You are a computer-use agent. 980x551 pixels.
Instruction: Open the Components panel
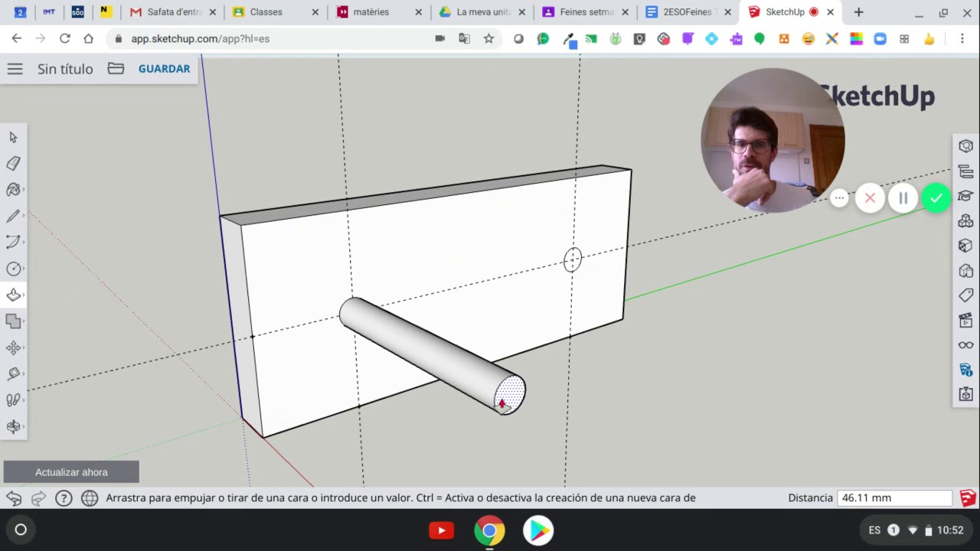(965, 221)
